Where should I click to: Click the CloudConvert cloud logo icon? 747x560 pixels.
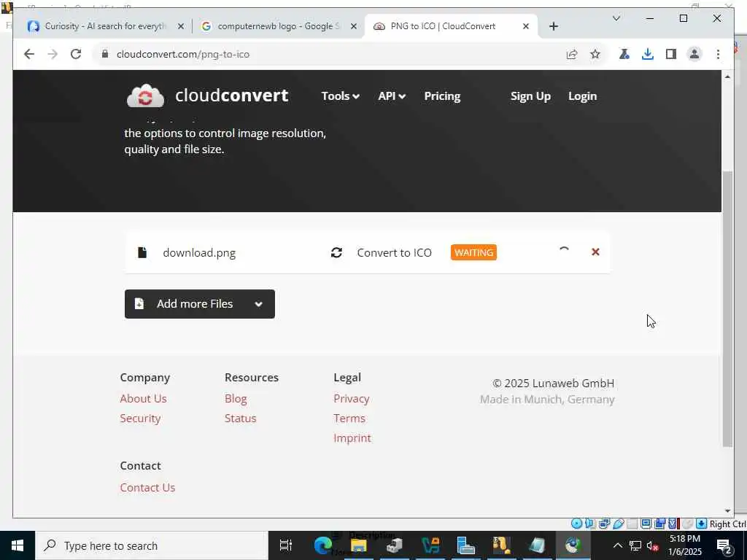pos(145,96)
